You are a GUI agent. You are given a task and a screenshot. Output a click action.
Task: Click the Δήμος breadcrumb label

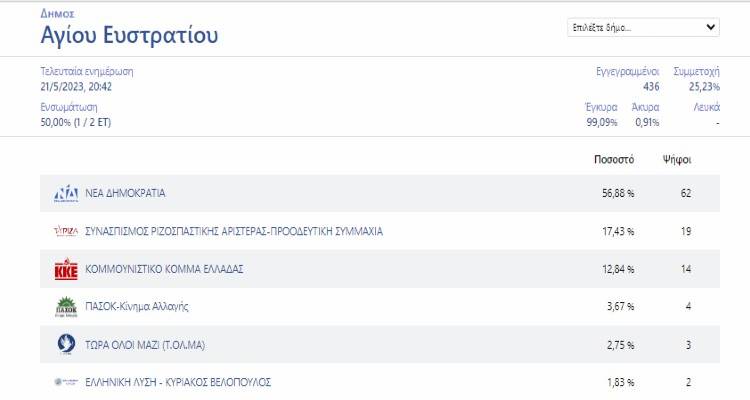tap(56, 15)
